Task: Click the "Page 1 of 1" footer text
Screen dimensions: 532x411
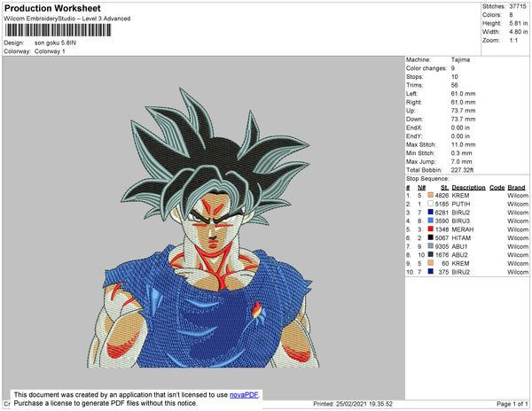Action: (x=512, y=404)
